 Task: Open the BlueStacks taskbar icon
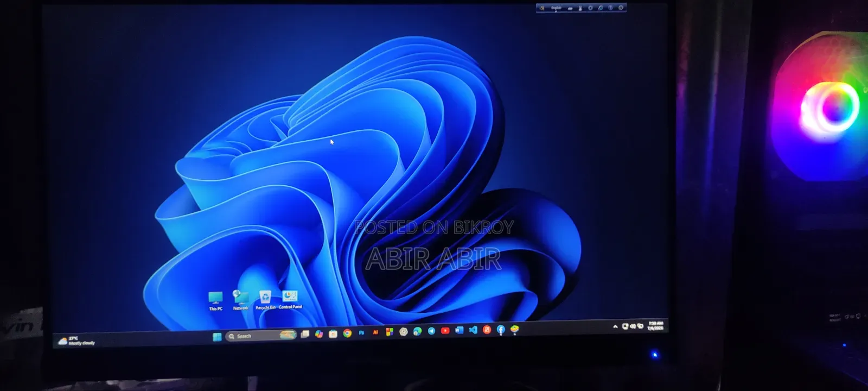tap(515, 329)
